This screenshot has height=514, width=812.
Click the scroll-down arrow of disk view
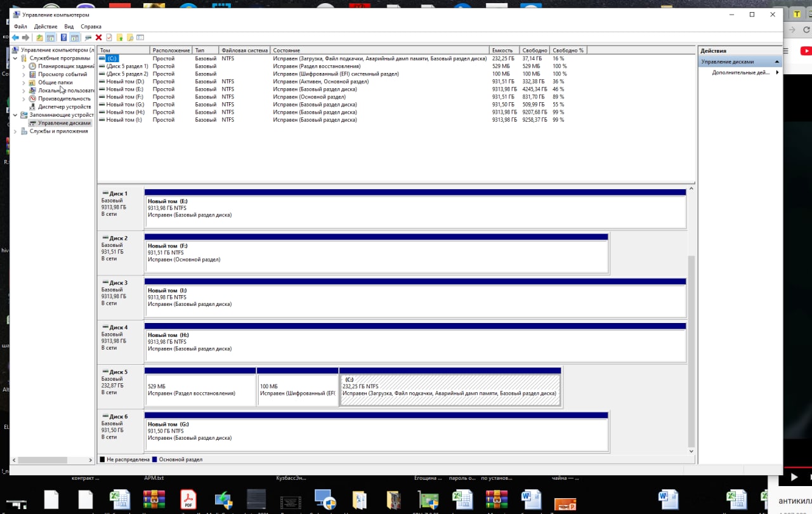click(x=691, y=451)
